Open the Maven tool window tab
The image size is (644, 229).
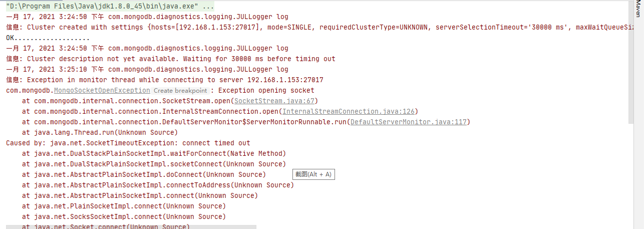click(637, 9)
